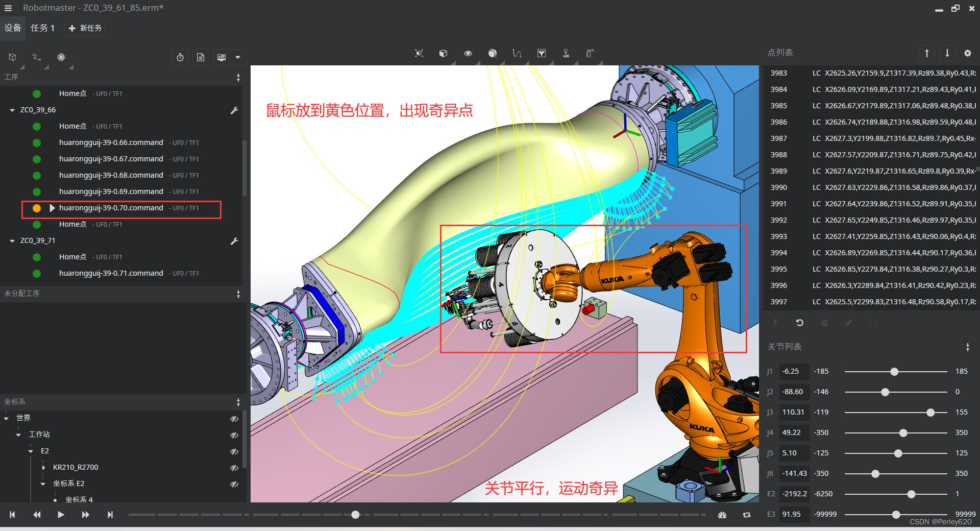Viewport: 980px width, 531px height.
Task: Toggle green status dot of 39-0.71 command
Action: pos(37,274)
